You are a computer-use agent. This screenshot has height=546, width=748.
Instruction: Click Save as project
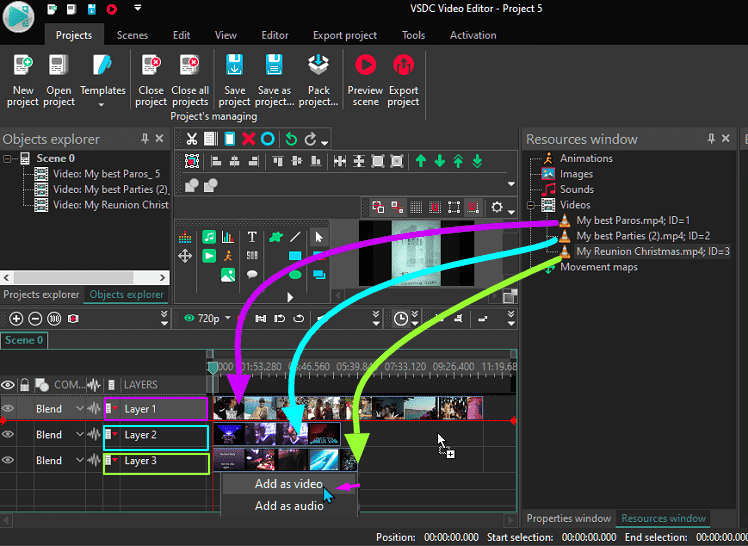pyautogui.click(x=274, y=81)
